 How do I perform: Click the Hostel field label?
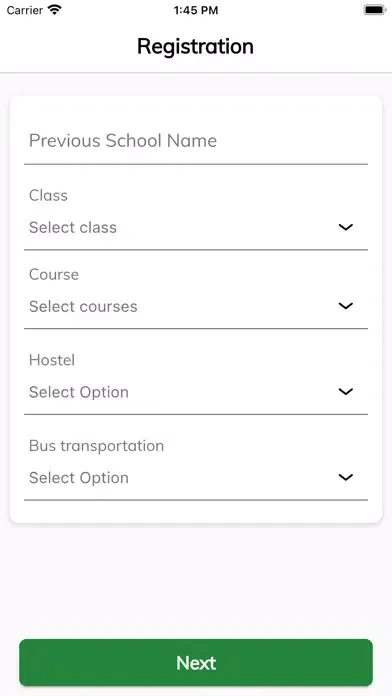(52, 360)
